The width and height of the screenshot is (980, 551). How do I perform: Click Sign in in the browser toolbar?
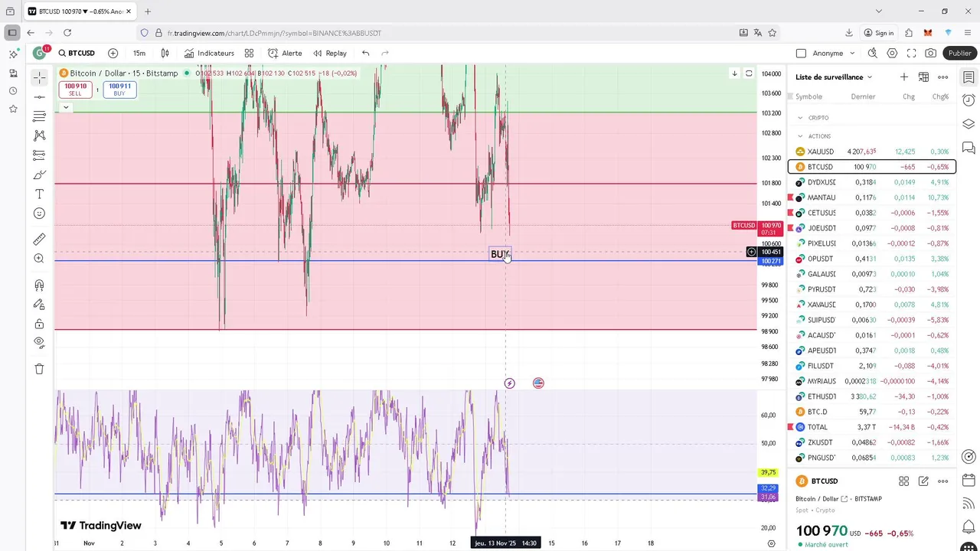(878, 33)
